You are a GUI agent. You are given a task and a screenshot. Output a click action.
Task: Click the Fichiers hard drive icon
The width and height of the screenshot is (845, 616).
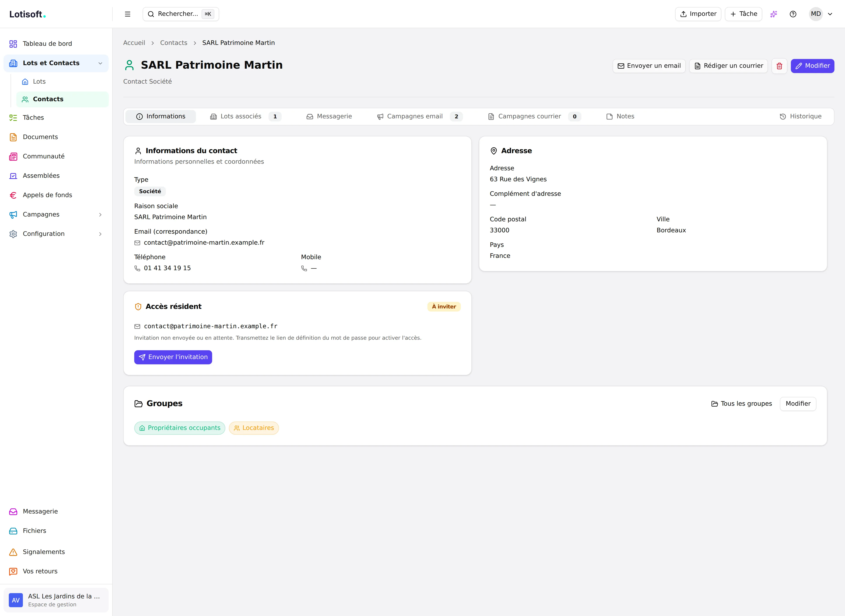pyautogui.click(x=13, y=531)
